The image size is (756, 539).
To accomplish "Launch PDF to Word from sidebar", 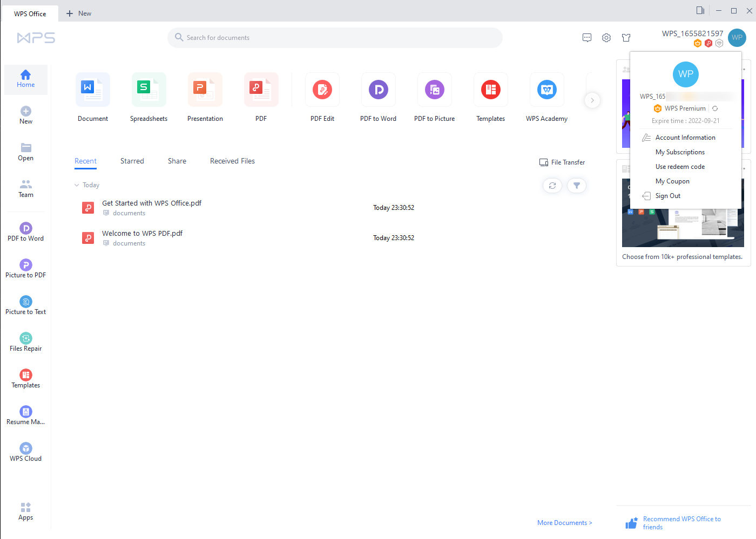I will click(25, 232).
